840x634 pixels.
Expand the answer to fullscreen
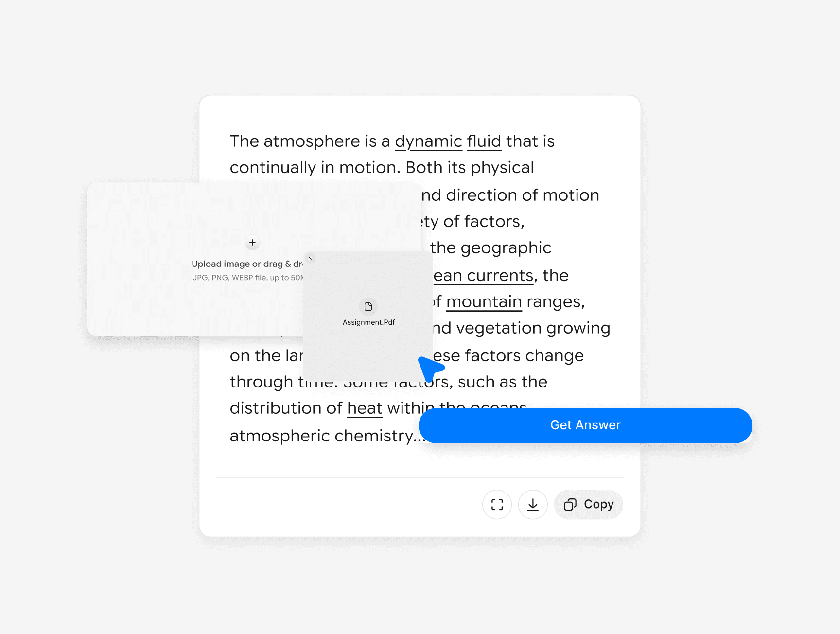point(497,505)
